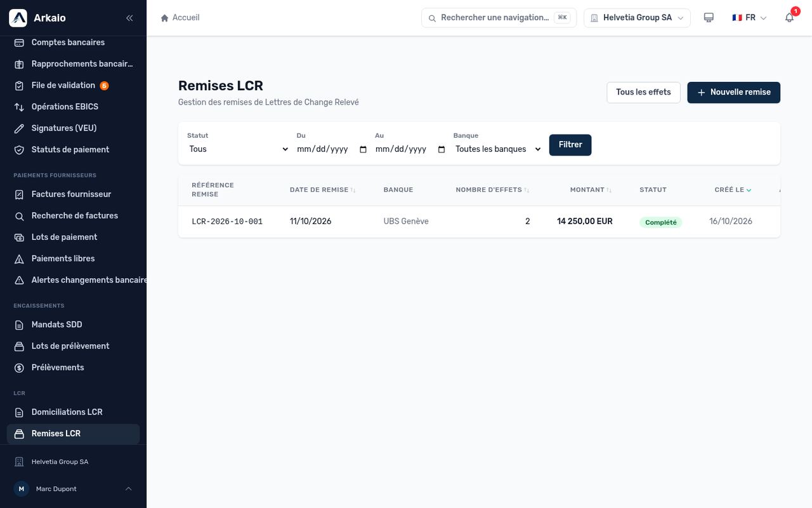Open the Statut filter dropdown

(x=239, y=149)
